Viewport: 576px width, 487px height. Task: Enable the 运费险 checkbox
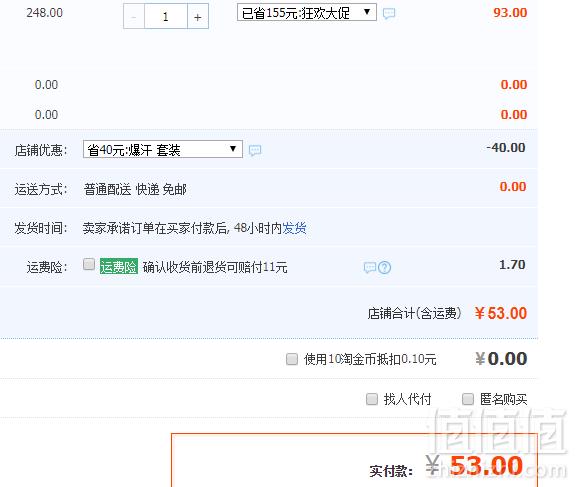(x=89, y=264)
